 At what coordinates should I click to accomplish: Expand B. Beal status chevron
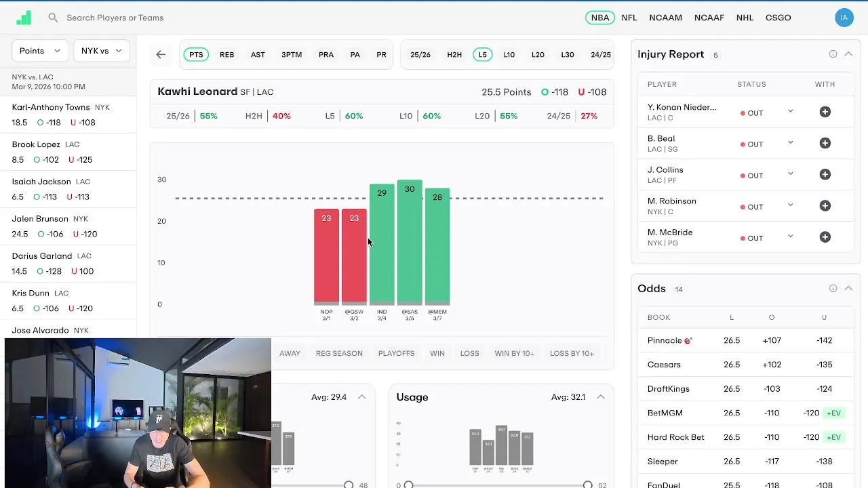click(x=790, y=143)
